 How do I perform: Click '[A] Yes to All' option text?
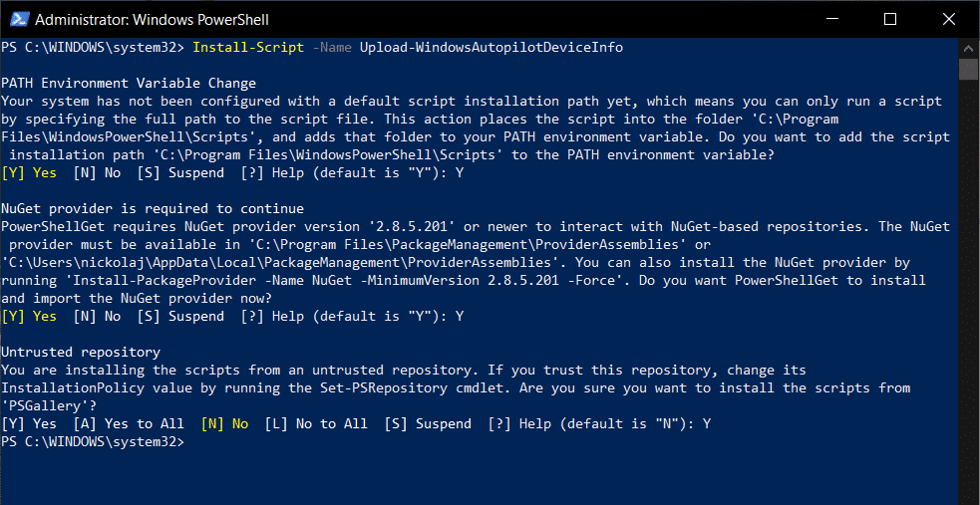tap(129, 424)
